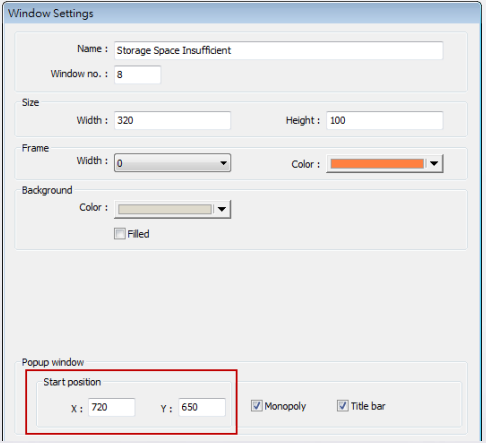Enable the Filled checkbox
This screenshot has width=486, height=443.
(x=120, y=234)
